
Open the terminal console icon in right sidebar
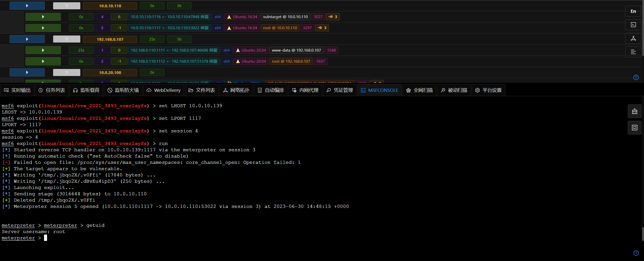pyautogui.click(x=633, y=25)
